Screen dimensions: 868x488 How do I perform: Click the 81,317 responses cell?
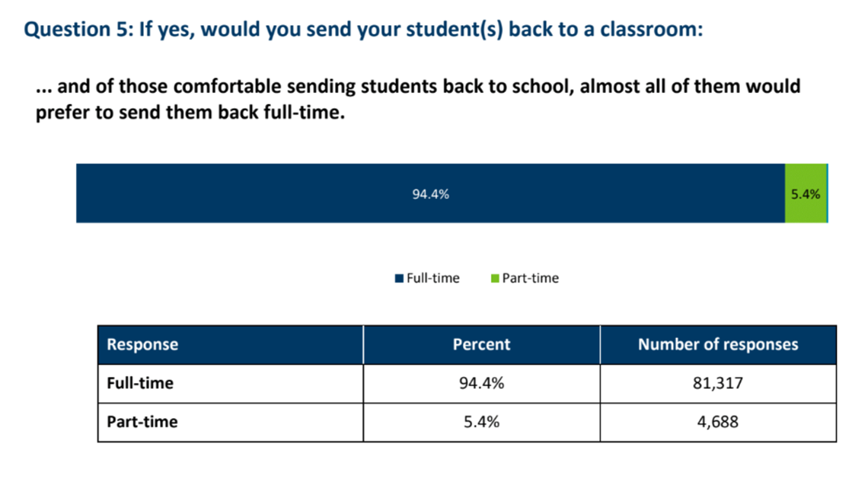point(718,384)
